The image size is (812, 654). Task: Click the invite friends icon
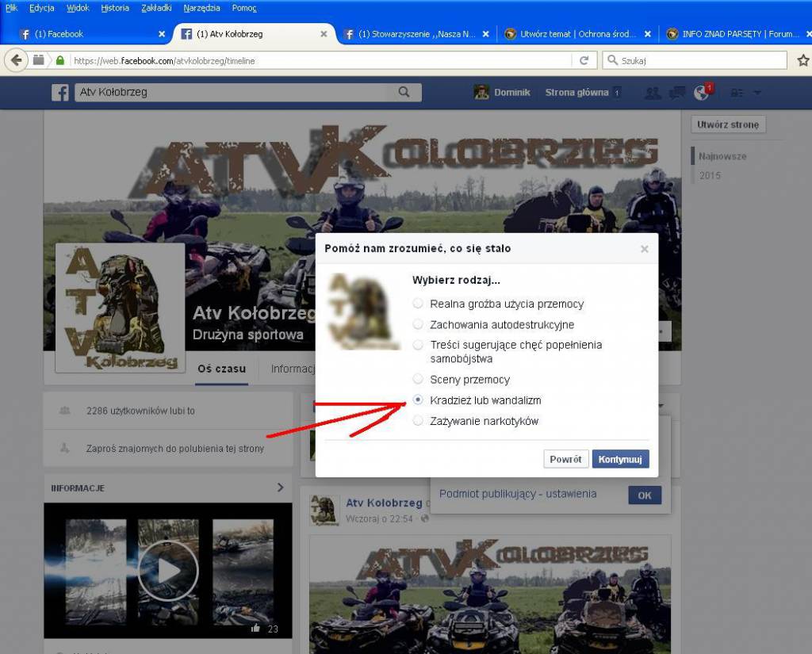pos(65,449)
